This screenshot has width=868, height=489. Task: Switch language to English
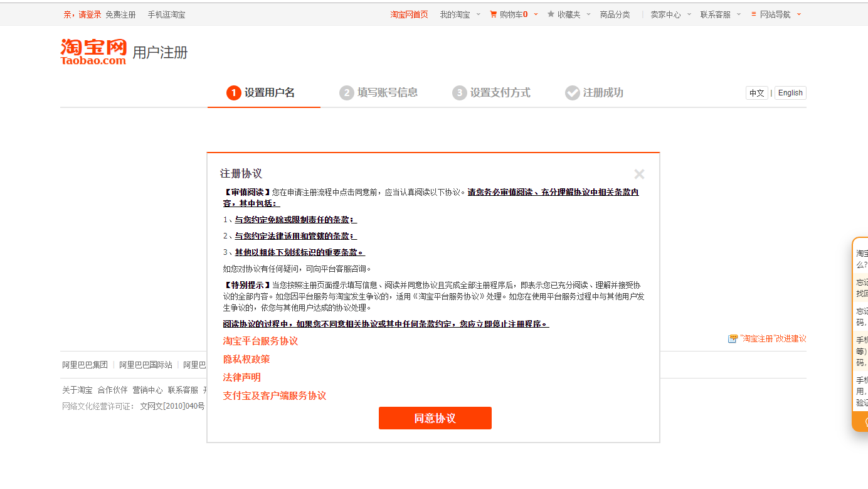click(x=790, y=92)
